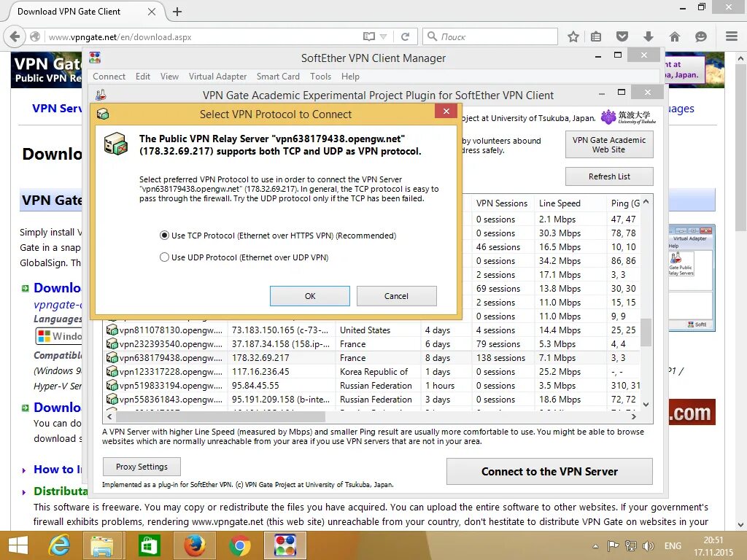This screenshot has width=747, height=560.
Task: Reload the page in Firefox
Action: tap(405, 36)
